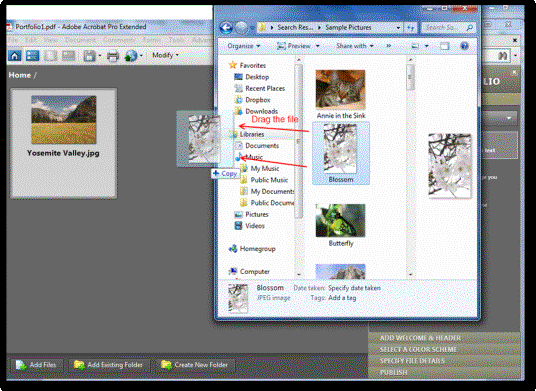536x391 pixels.
Task: Click the Add Files button
Action: click(36, 365)
